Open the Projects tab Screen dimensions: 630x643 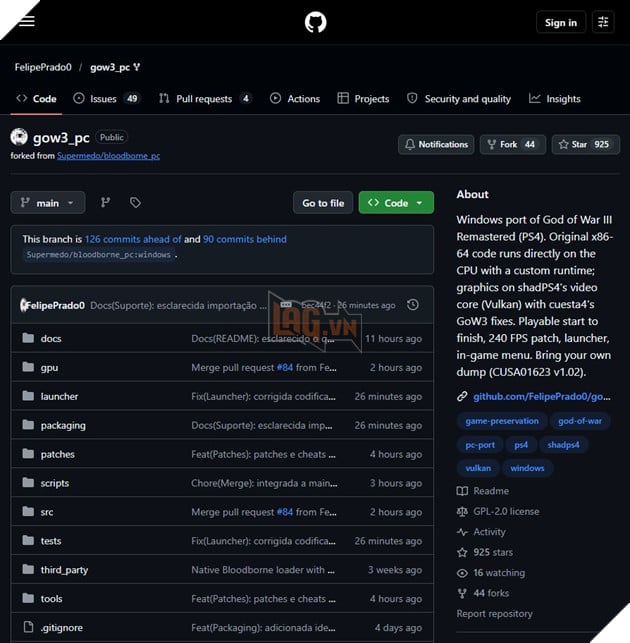[x=363, y=99]
